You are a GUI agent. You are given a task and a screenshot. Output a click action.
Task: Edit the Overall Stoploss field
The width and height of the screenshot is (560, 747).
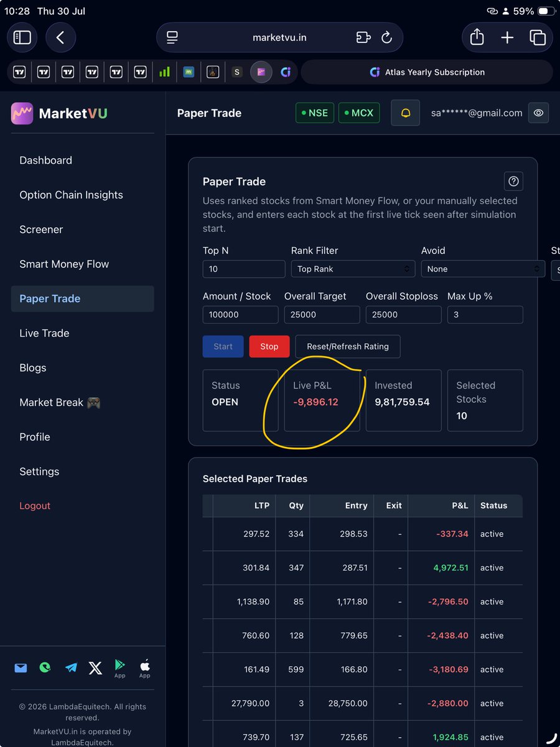click(403, 314)
